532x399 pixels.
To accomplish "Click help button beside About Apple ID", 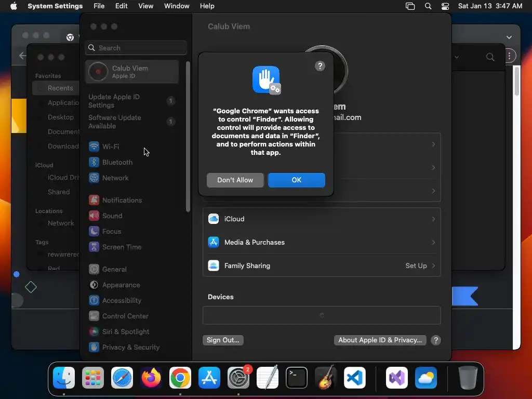I will [x=436, y=340].
